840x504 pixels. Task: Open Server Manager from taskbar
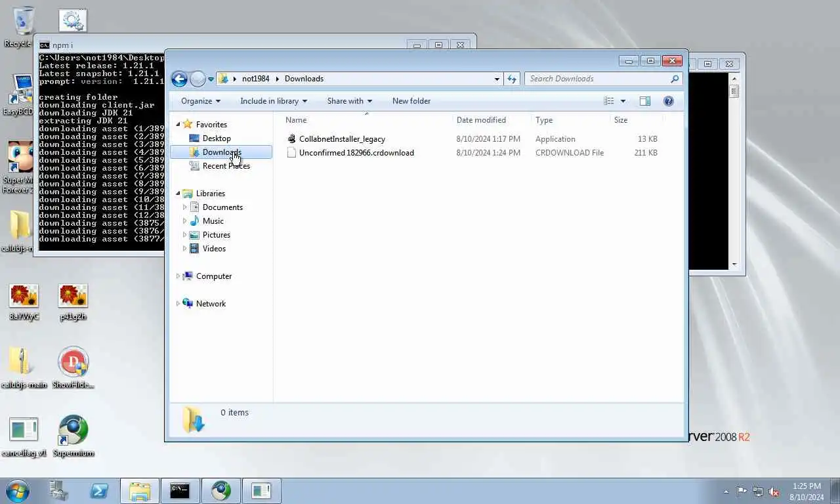[58, 491]
